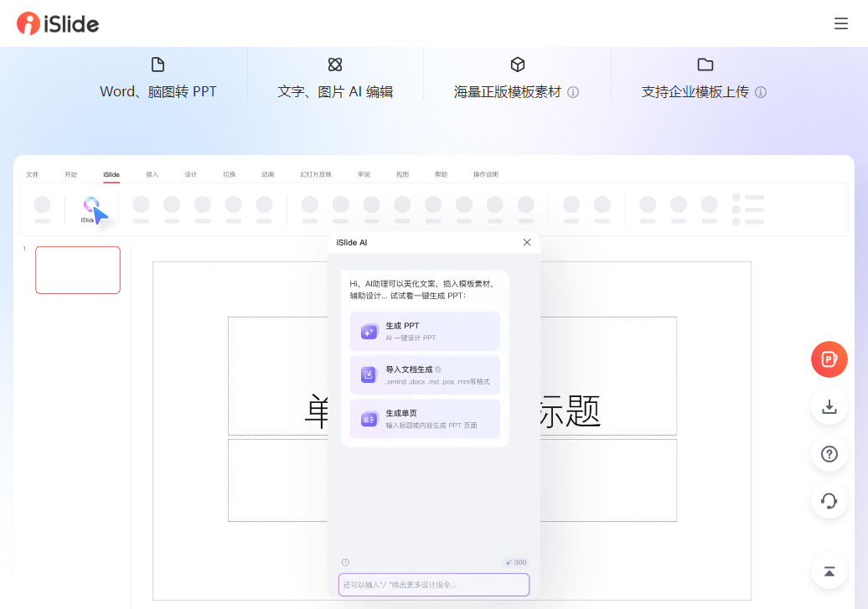The height and width of the screenshot is (609, 868).
Task: Open the 开始 ribbon tab
Action: (x=71, y=174)
